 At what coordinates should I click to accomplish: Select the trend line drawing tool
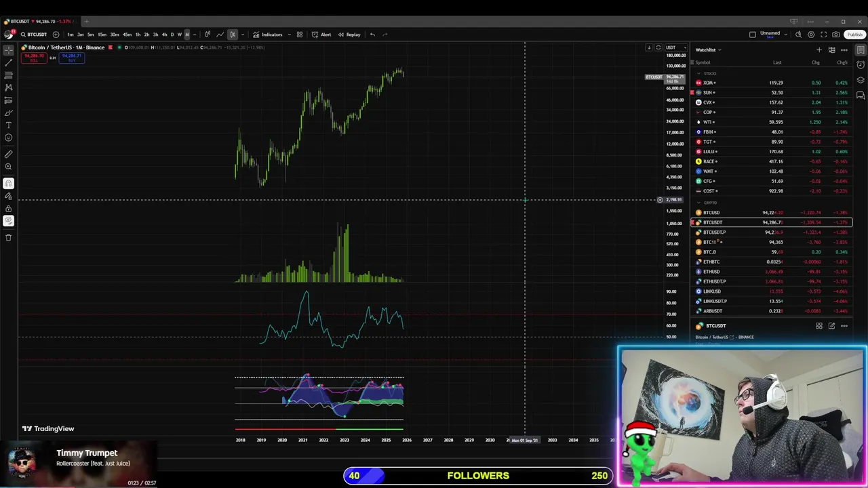click(x=8, y=62)
